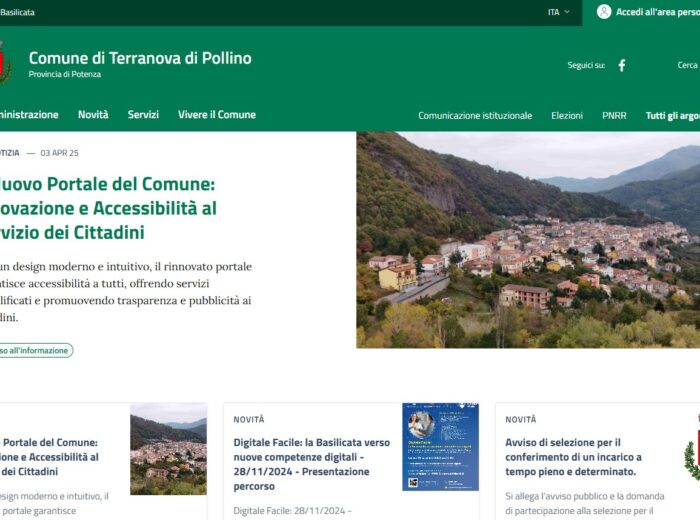Open the Elezioni link
This screenshot has height=520, width=700.
pyautogui.click(x=567, y=116)
